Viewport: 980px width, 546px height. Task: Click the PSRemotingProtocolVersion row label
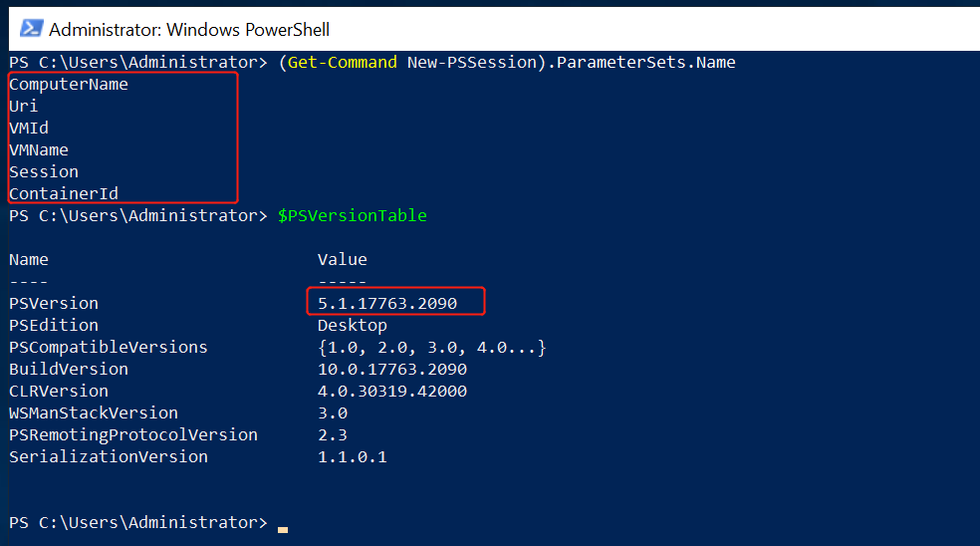133,434
